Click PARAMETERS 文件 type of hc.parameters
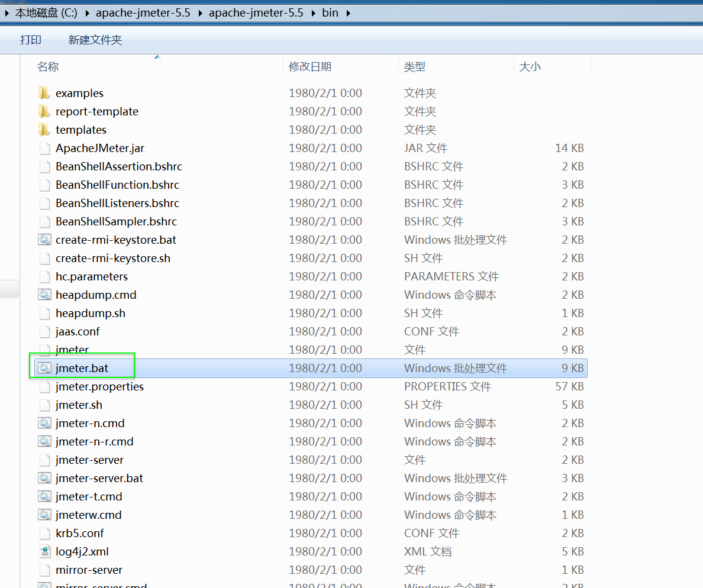The height and width of the screenshot is (588, 703). click(452, 276)
